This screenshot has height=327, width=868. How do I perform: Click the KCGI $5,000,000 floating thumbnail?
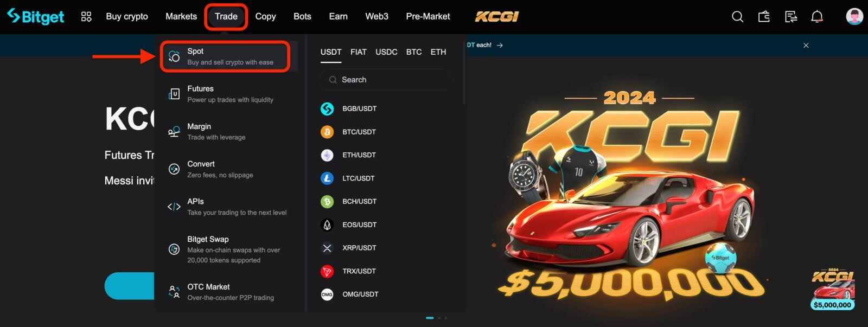coord(833,289)
